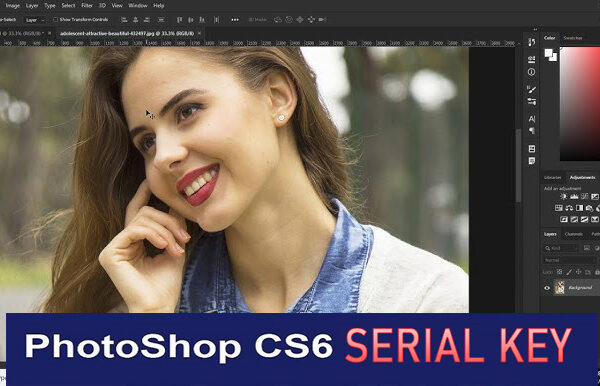Viewport: 600px width, 386px height.
Task: Toggle lock transparent pixels
Action: point(559,272)
